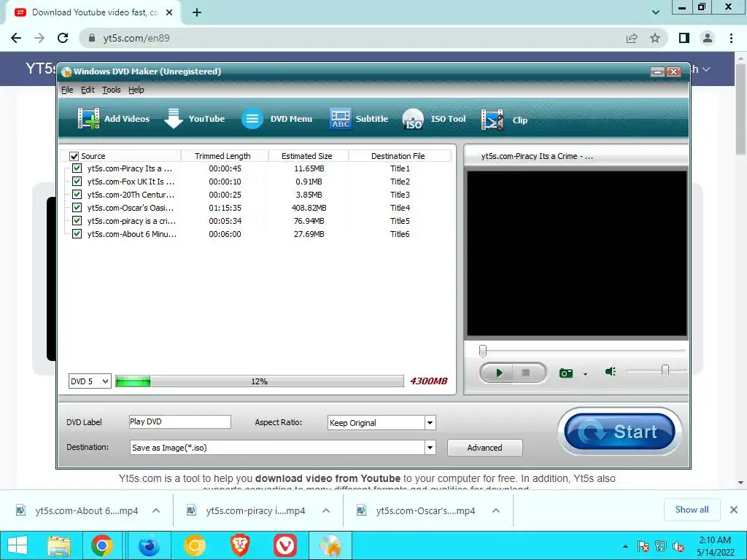The height and width of the screenshot is (560, 747).
Task: Close the Download Youtube video tab
Action: (x=169, y=13)
